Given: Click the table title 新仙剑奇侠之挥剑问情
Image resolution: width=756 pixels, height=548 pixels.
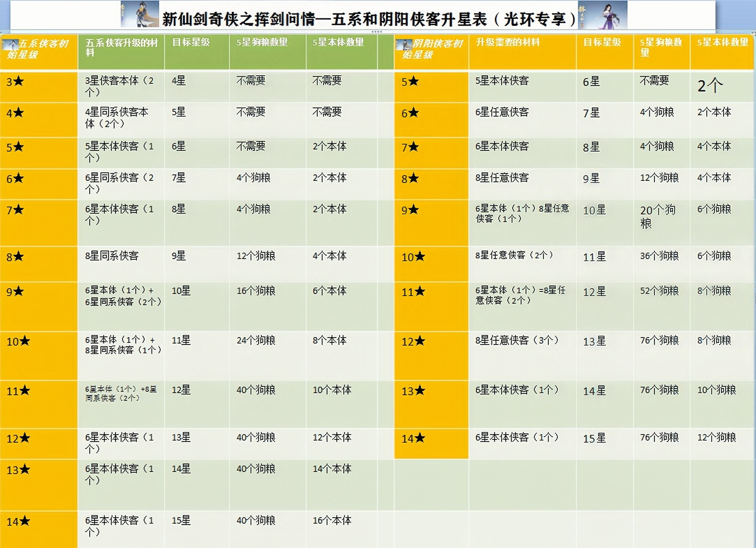Looking at the screenshot, I should pos(369,19).
